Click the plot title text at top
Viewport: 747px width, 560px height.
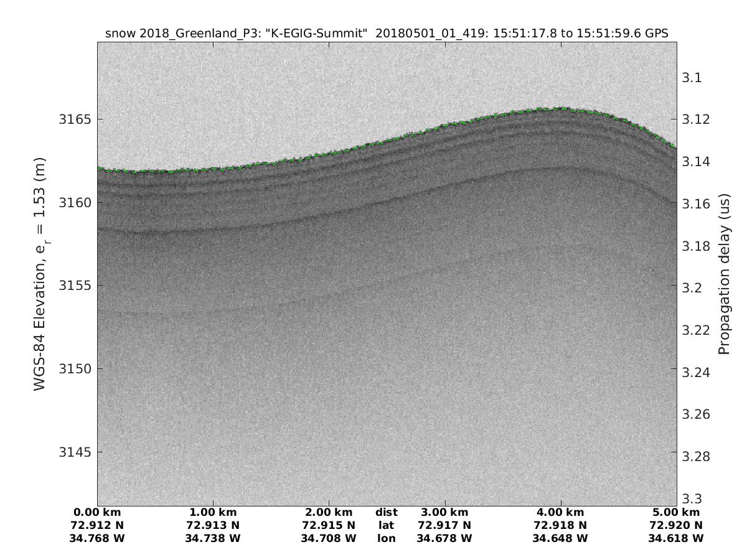pos(387,34)
